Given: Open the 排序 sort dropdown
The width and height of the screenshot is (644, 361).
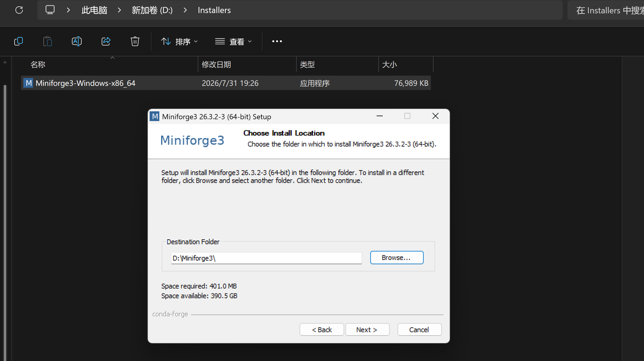Looking at the screenshot, I should coord(179,41).
